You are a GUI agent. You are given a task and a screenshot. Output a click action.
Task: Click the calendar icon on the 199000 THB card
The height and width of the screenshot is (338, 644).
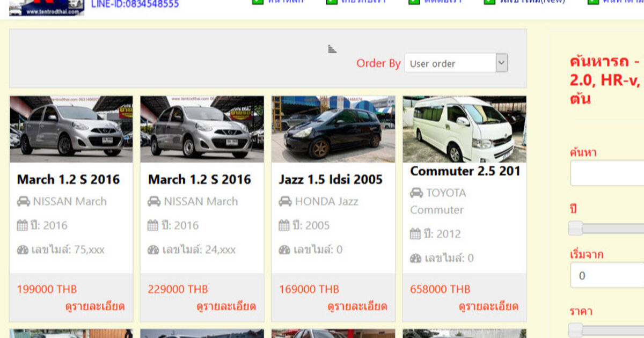(22, 225)
